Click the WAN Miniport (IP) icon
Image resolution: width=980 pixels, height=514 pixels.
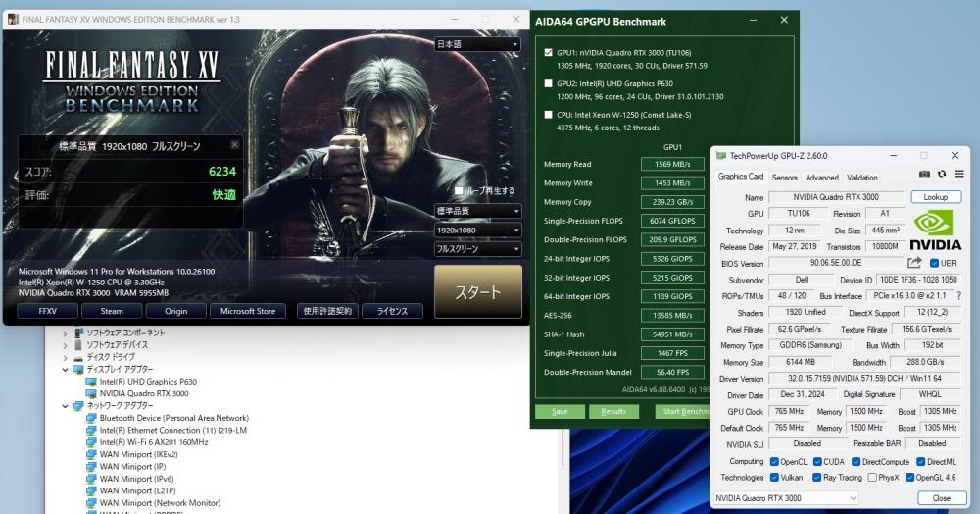[91, 467]
